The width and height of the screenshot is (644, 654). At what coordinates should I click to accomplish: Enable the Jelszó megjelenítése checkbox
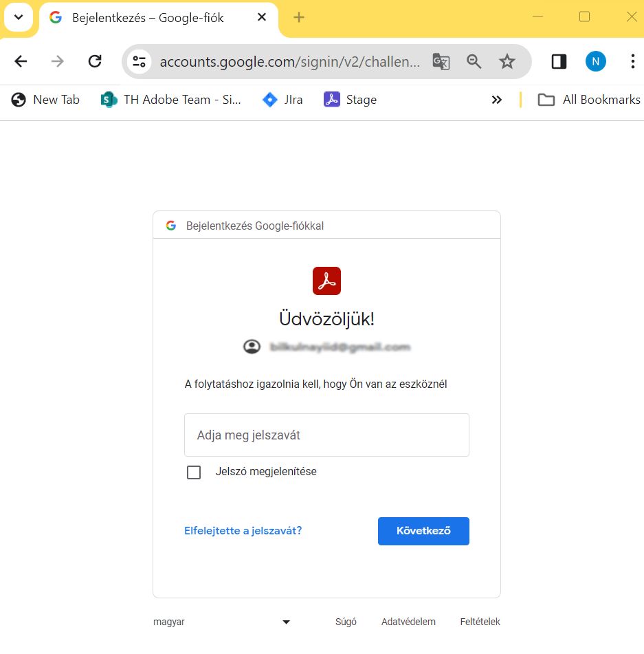click(194, 472)
